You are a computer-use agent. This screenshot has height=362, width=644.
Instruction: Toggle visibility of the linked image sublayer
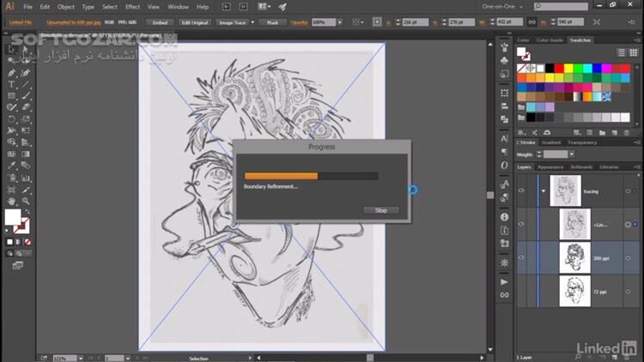click(x=521, y=225)
